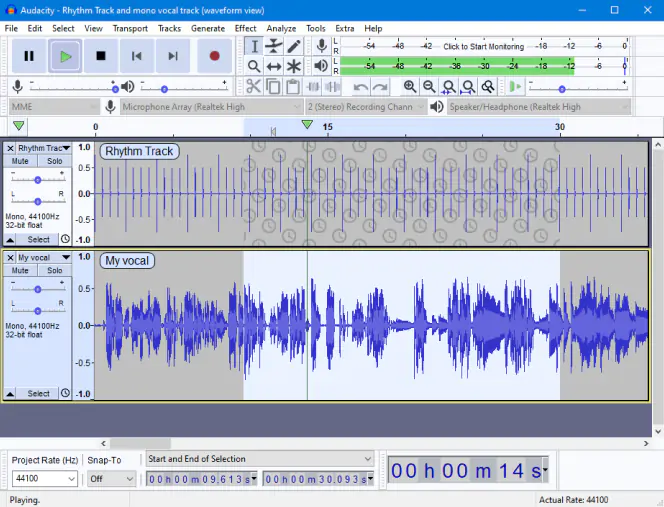
Task: Click the green Play button
Action: 65,56
